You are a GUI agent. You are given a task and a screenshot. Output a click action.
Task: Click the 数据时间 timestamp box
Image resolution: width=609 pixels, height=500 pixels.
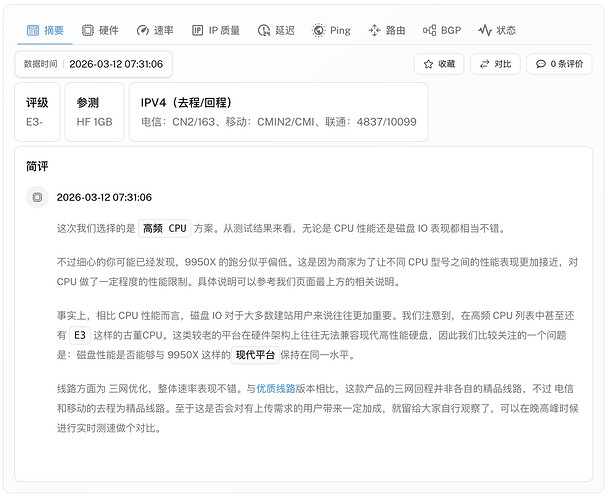click(x=94, y=64)
